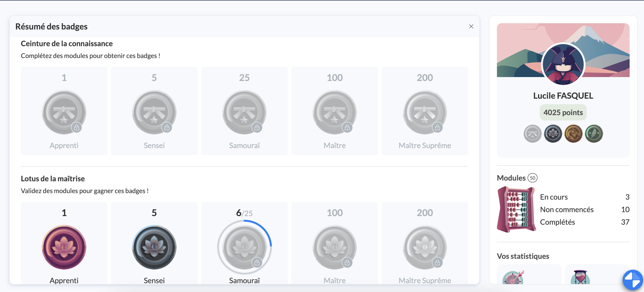Viewport: 644px width, 292px height.
Task: Click the samurai profile avatar
Action: click(x=563, y=64)
